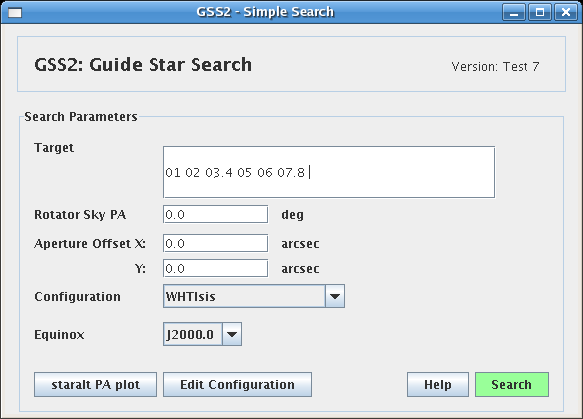Image resolution: width=583 pixels, height=419 pixels.
Task: Focus the Rotator Sky PA field
Action: [x=215, y=215]
